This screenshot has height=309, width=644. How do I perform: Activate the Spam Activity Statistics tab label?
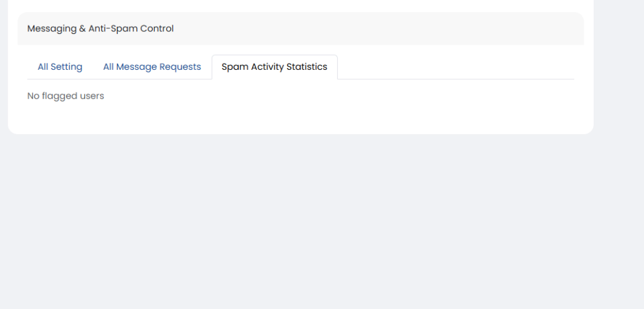[x=274, y=67]
